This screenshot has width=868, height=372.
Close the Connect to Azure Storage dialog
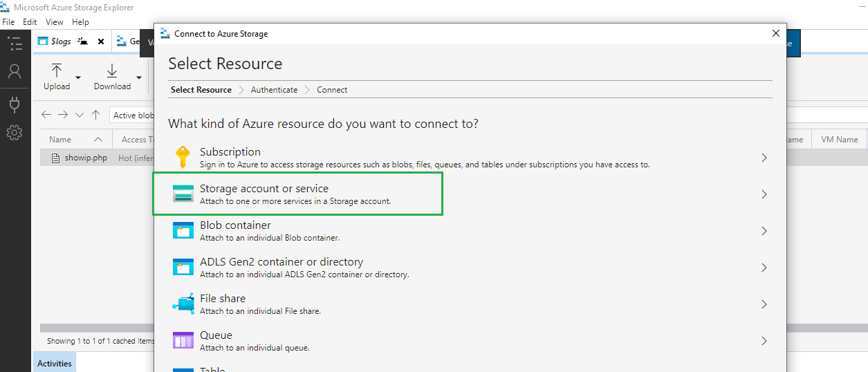(x=775, y=33)
